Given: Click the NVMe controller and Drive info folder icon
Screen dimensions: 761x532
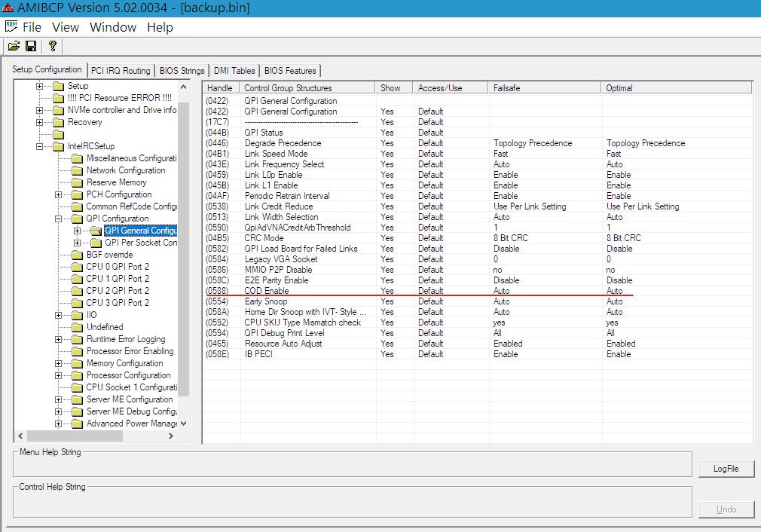Looking at the screenshot, I should 58,110.
